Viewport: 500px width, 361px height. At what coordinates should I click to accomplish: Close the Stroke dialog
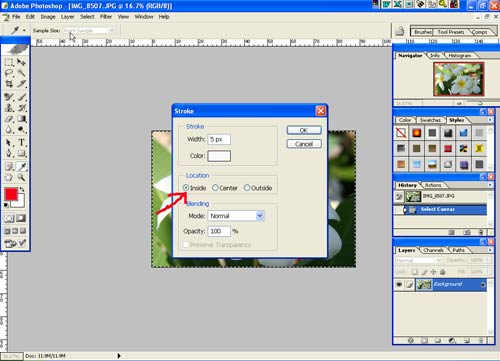(x=321, y=111)
